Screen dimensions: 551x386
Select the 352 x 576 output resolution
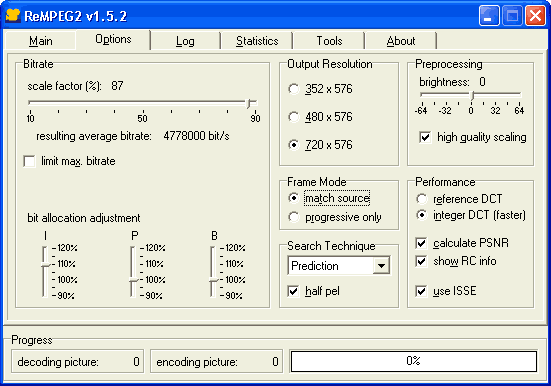tap(294, 89)
